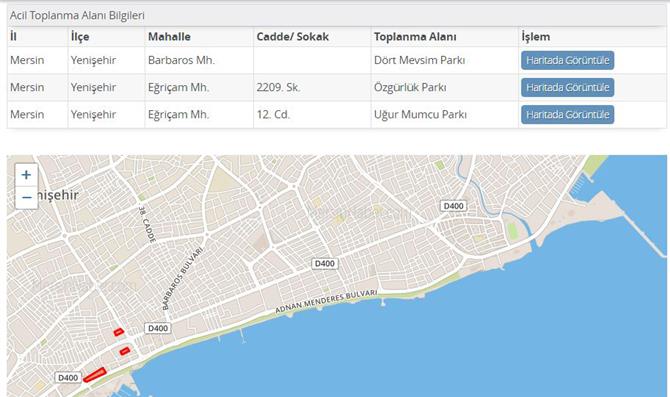Click the Mahalle column header
Image resolution: width=670 pixels, height=397 pixels.
169,37
